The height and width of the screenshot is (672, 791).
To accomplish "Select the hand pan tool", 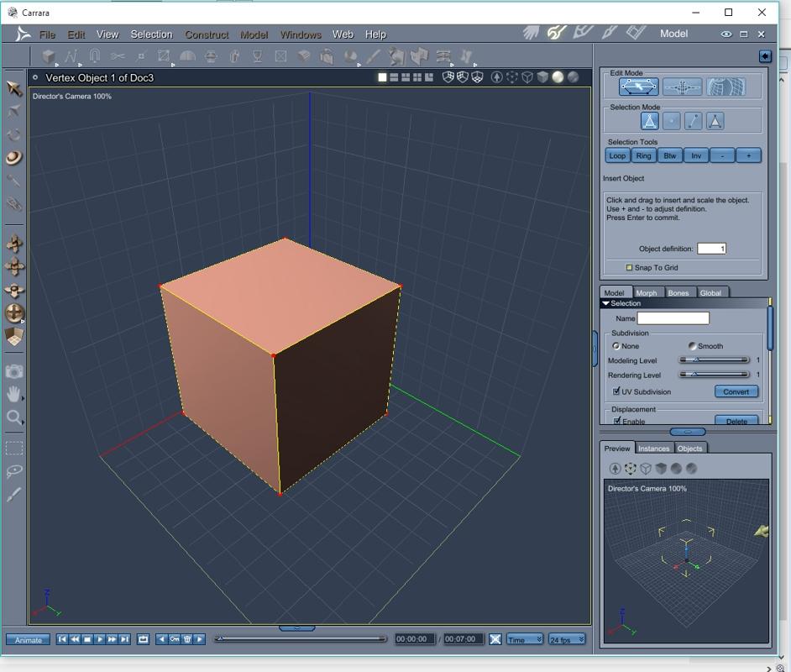I will click(14, 394).
